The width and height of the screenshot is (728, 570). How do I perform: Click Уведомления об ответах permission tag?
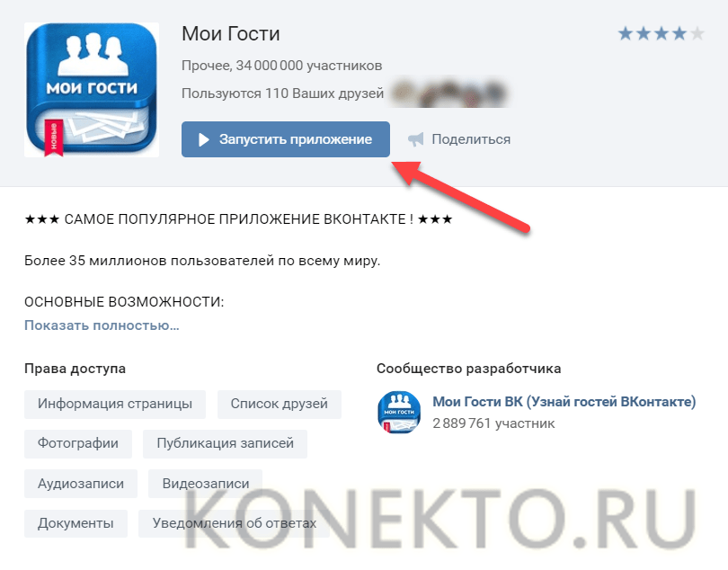point(234,523)
